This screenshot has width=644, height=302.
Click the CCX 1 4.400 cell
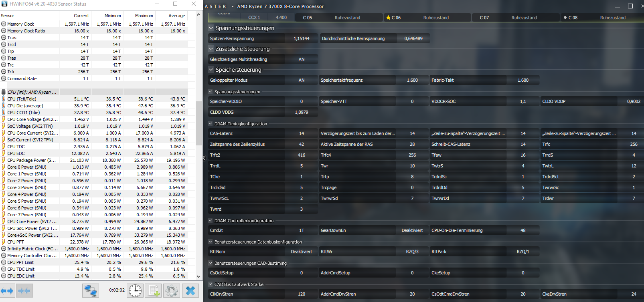[x=268, y=18]
